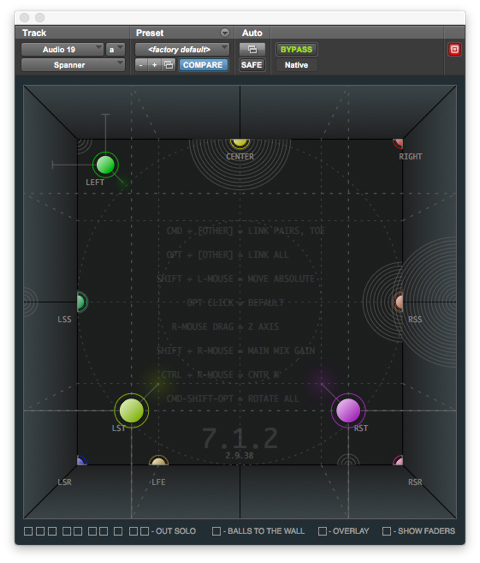Open the Spanner plug-in selector
Image resolution: width=480 pixels, height=563 pixels.
tap(73, 65)
